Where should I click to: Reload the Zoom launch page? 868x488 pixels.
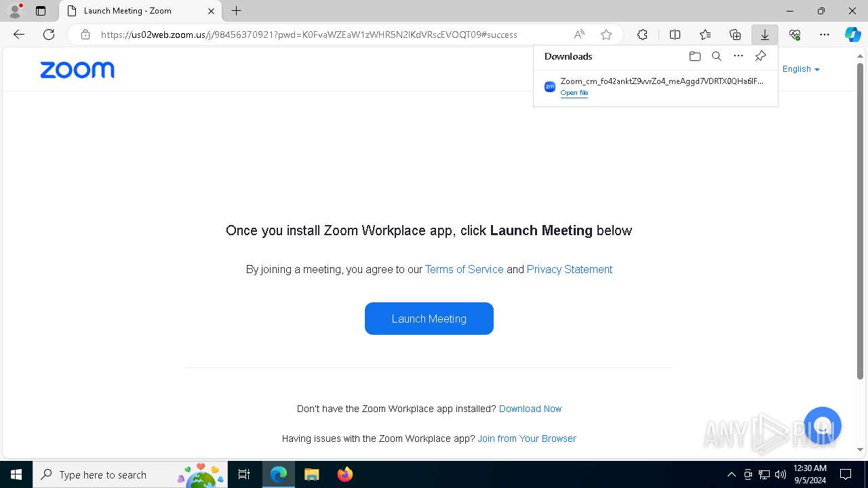pyautogui.click(x=49, y=35)
